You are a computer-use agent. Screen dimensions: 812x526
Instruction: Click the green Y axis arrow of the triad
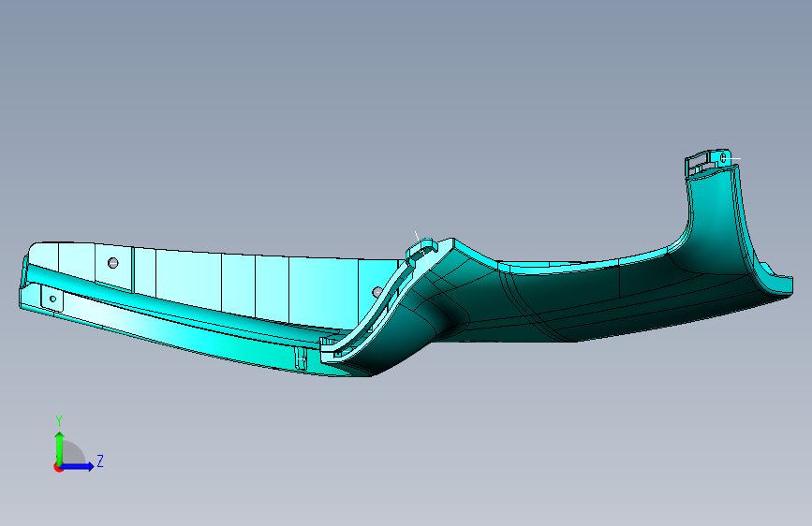59,447
